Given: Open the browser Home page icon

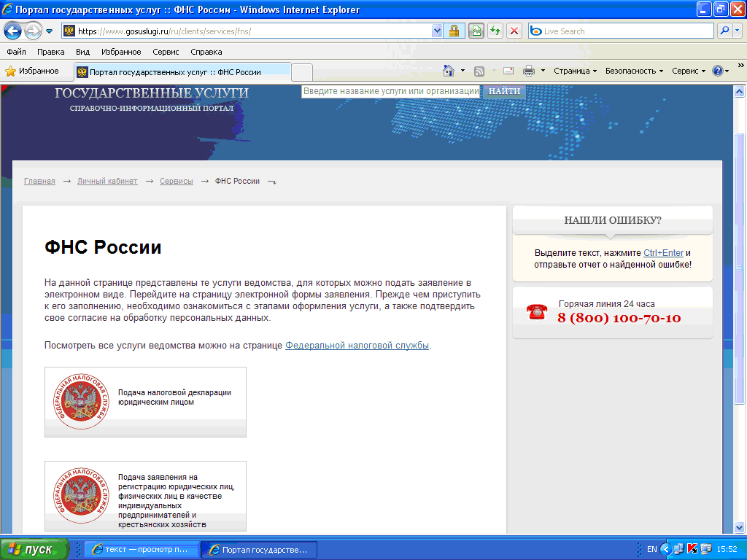Looking at the screenshot, I should [x=447, y=70].
